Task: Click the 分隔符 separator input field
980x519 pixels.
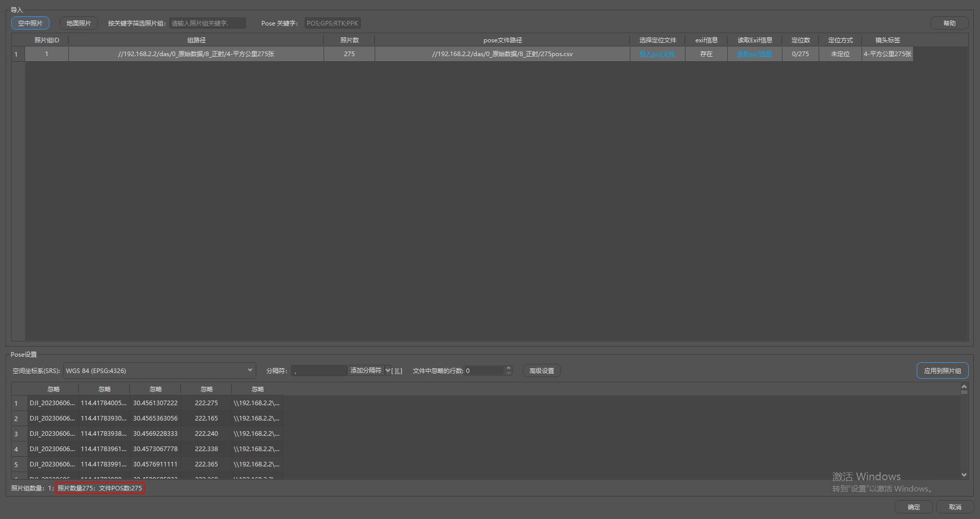Action: 319,370
